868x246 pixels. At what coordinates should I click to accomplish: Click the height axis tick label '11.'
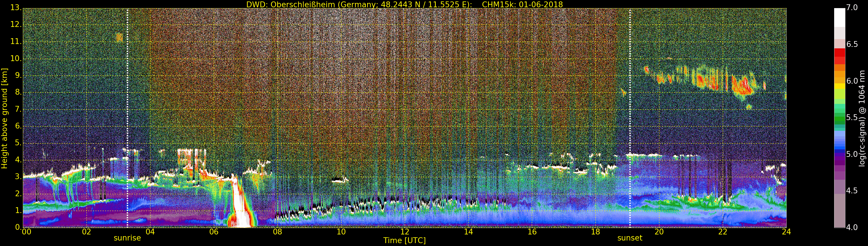pos(16,42)
